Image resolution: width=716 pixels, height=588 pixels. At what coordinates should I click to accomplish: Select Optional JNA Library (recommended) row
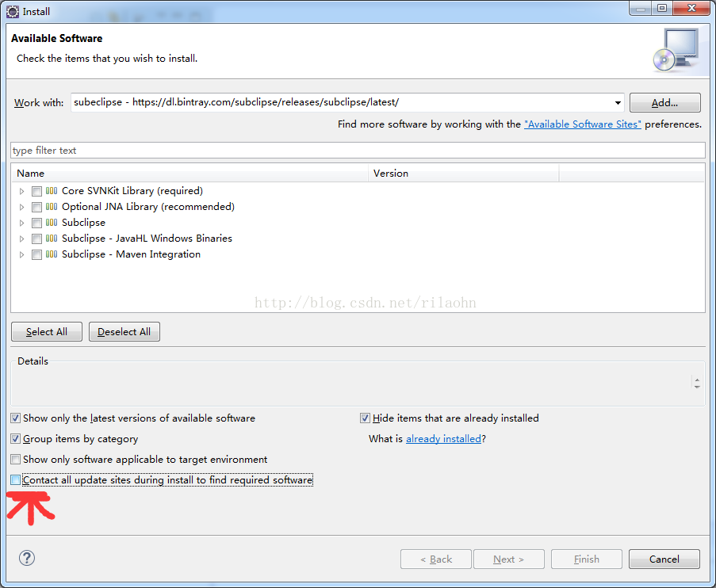tap(148, 207)
